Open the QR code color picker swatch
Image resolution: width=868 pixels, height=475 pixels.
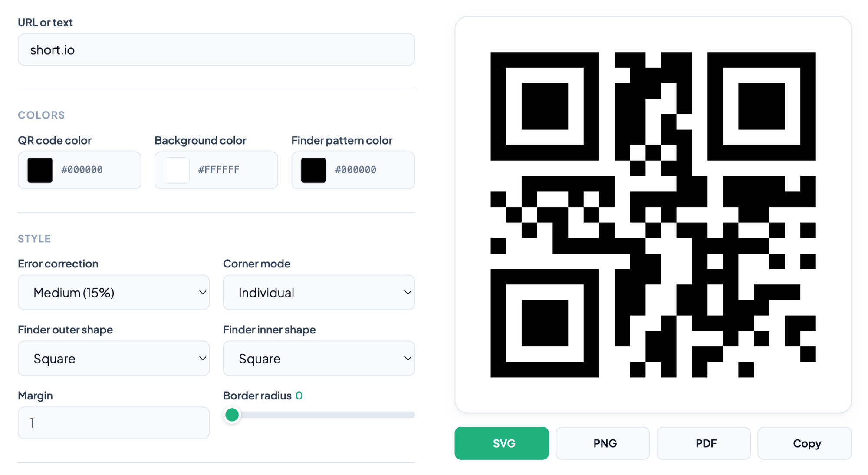39,170
